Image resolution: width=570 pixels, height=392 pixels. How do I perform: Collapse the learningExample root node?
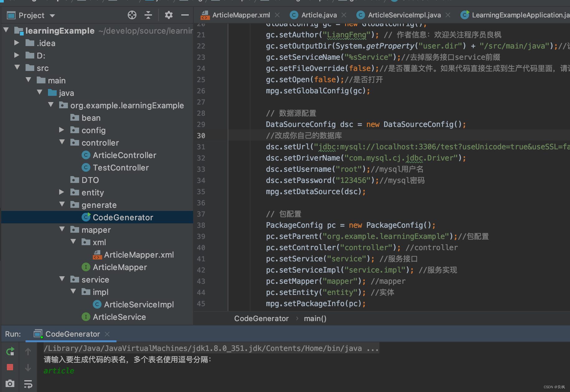pos(6,30)
